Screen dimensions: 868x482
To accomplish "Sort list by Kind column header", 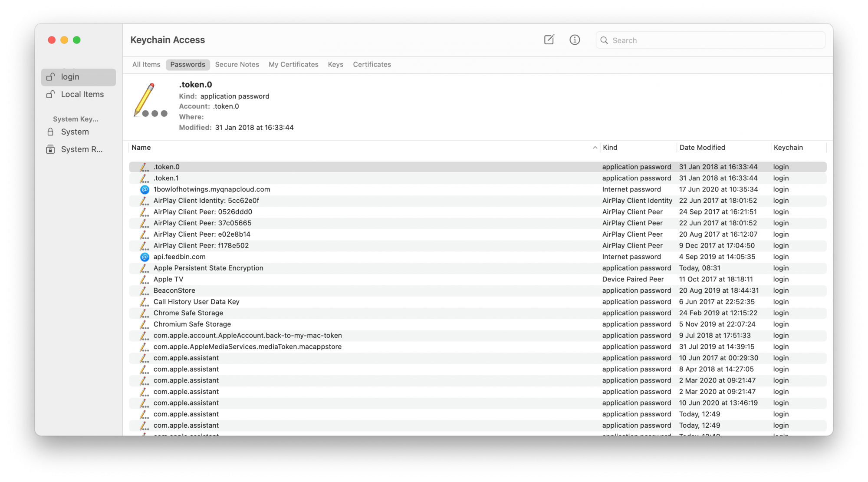I will pos(610,148).
